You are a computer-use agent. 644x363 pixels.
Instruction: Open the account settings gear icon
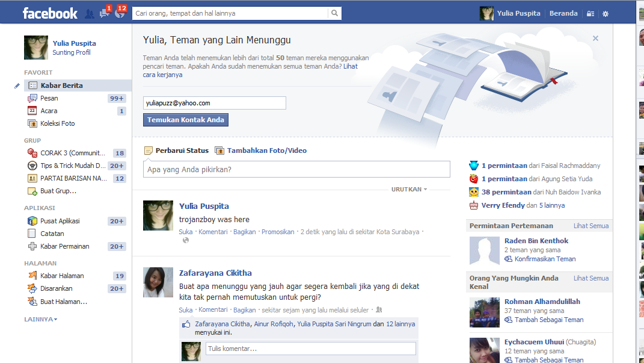[606, 14]
